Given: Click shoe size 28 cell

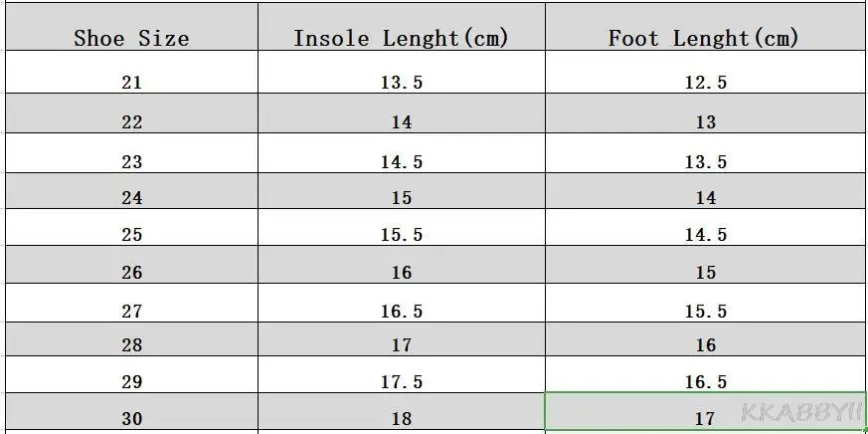Looking at the screenshot, I should point(131,345).
